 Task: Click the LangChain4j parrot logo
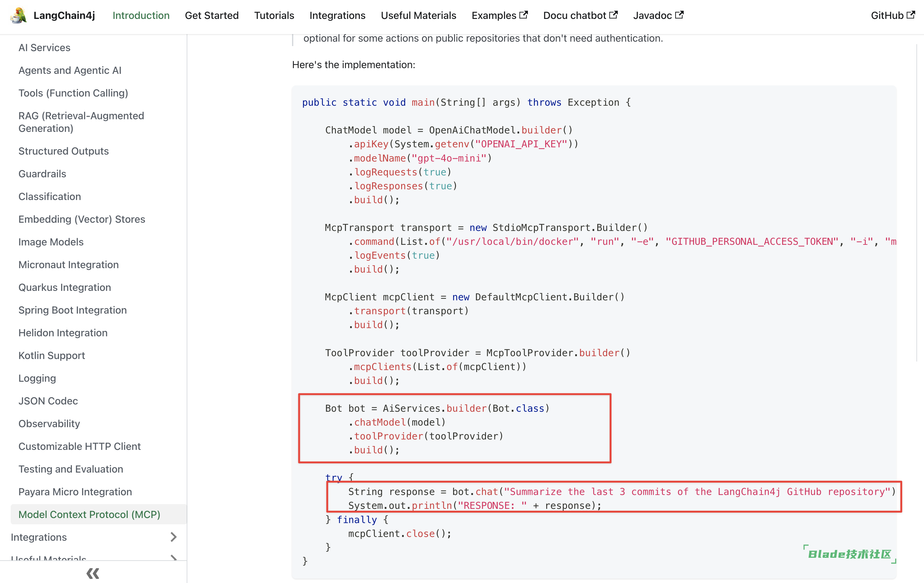(x=18, y=15)
